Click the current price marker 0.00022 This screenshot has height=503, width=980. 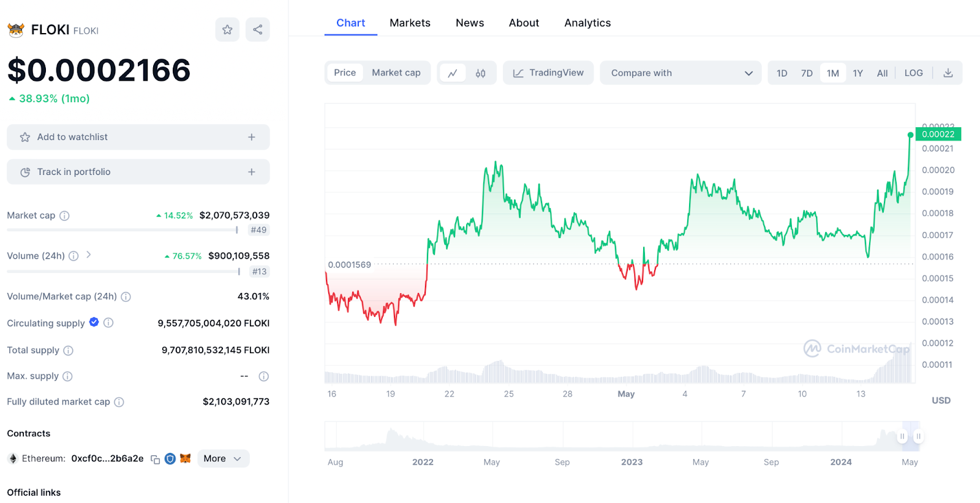coord(938,135)
